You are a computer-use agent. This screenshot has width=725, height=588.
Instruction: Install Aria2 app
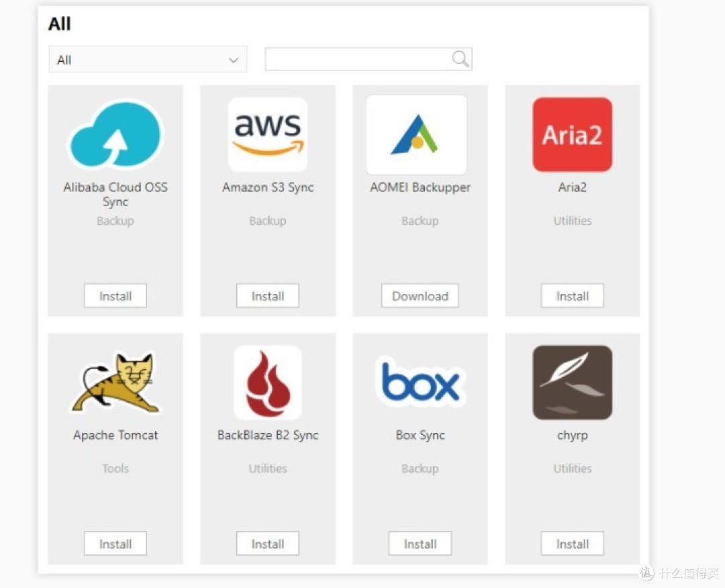[573, 296]
